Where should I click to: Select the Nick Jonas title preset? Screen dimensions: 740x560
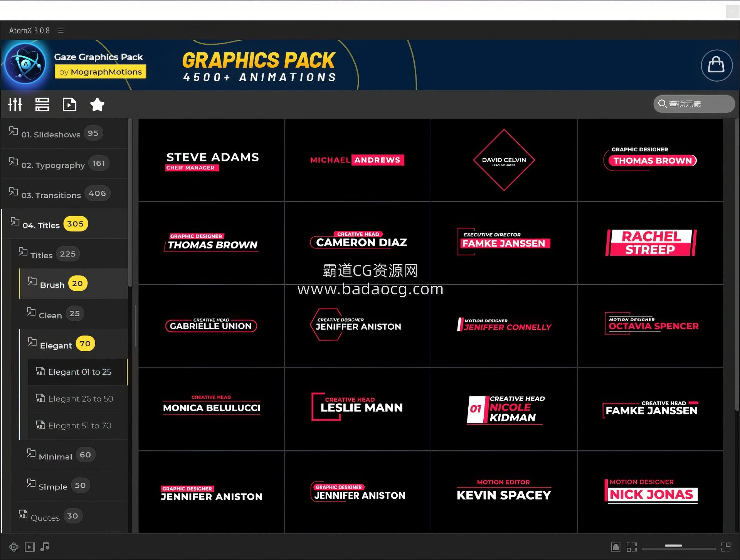tap(651, 492)
